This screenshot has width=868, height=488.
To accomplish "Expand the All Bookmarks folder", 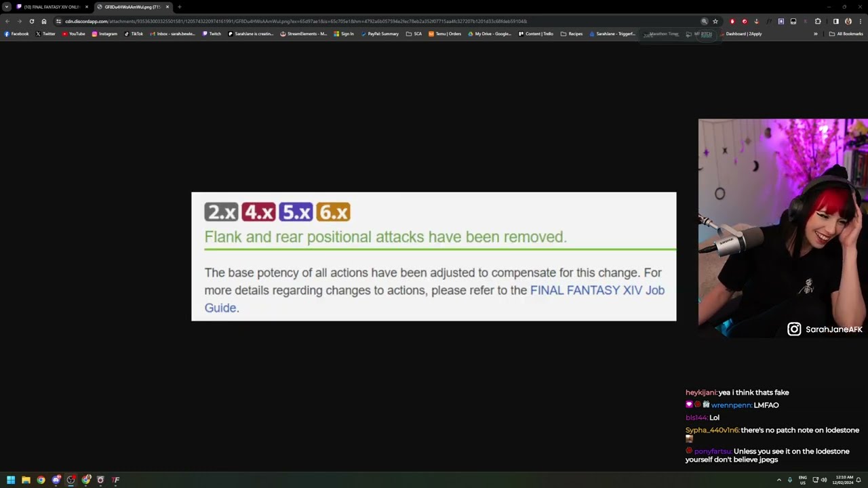I will (x=846, y=34).
